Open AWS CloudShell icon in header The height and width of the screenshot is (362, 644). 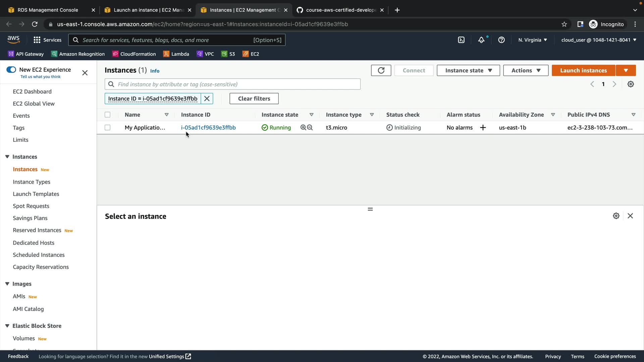tap(461, 40)
